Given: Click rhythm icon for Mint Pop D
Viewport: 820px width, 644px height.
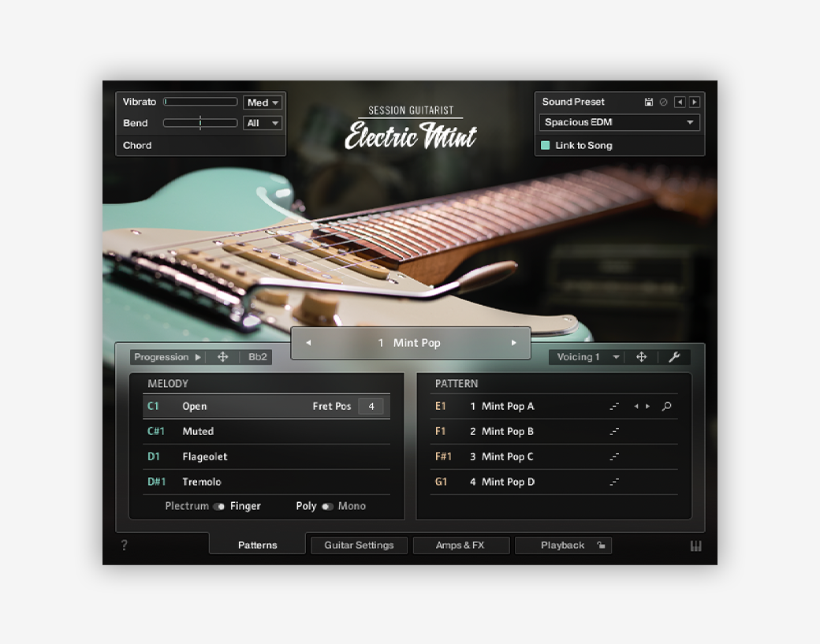Looking at the screenshot, I should (614, 482).
